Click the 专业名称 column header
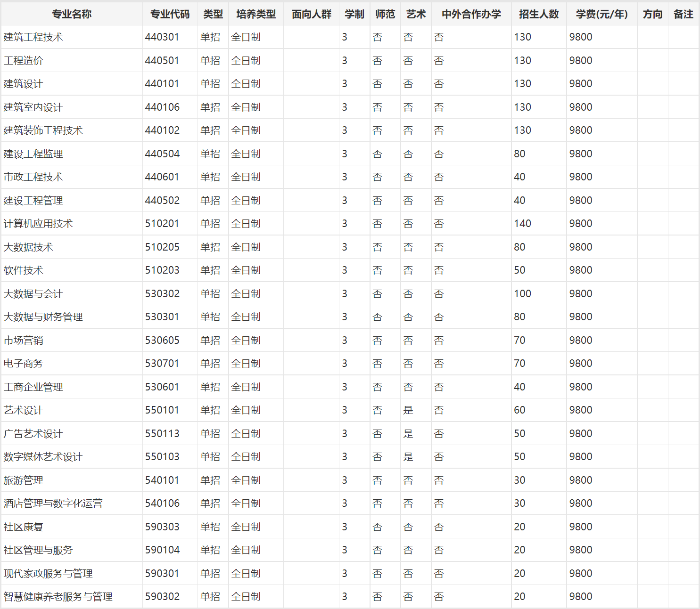This screenshot has height=609, width=700. 72,14
